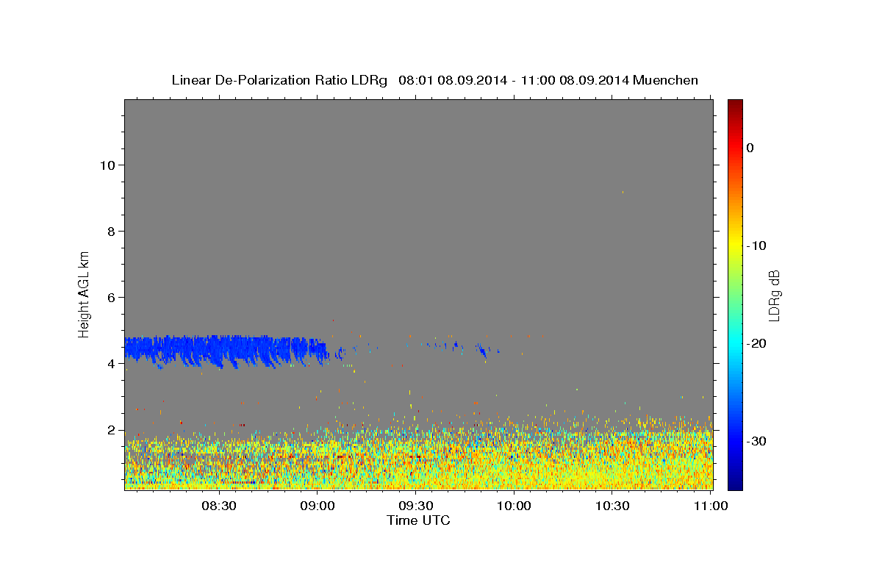Click the colorbar value -20
The image size is (882, 588).
pos(757,343)
